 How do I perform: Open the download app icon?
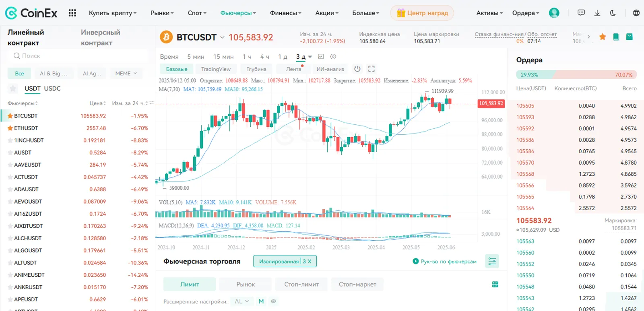(x=597, y=13)
